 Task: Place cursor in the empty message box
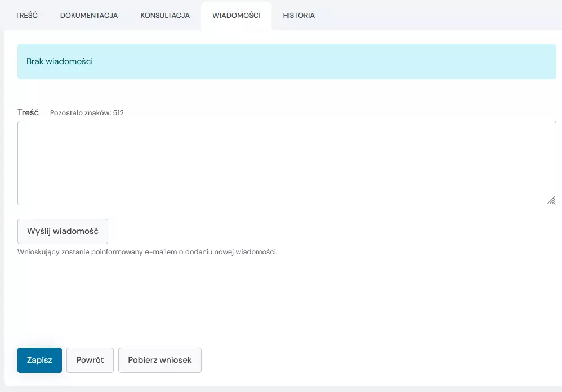287,163
